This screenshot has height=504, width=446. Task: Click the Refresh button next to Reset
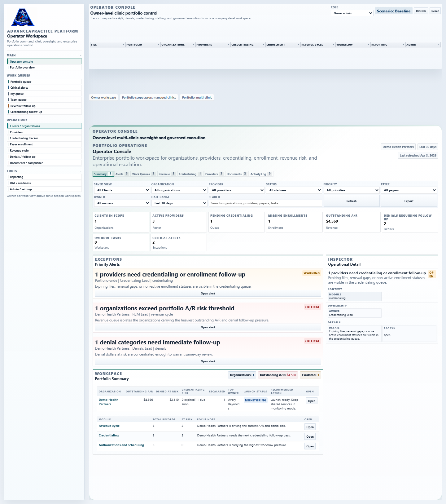point(421,11)
